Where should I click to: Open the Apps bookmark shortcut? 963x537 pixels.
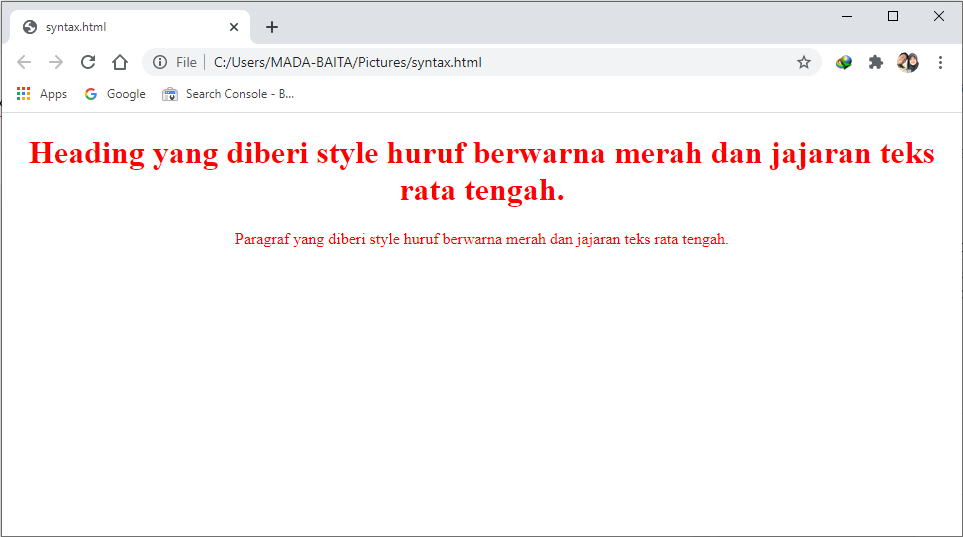pos(42,94)
